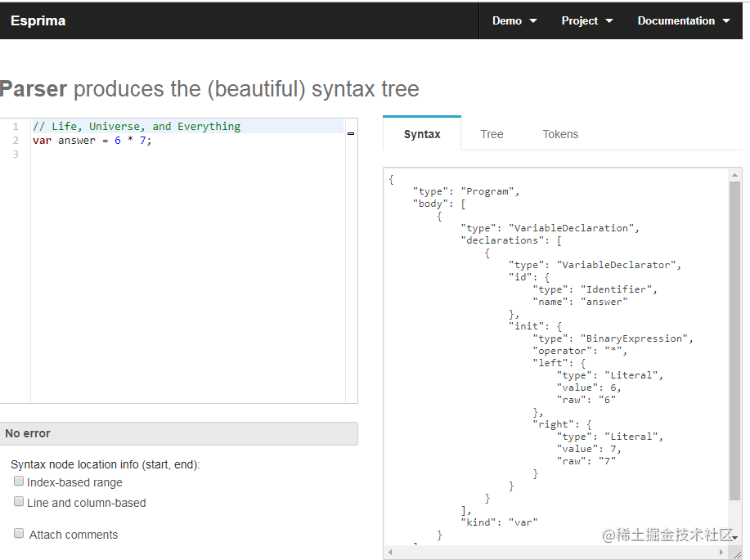Tick the Line and column-based checkbox
This screenshot has width=750, height=560.
click(19, 501)
